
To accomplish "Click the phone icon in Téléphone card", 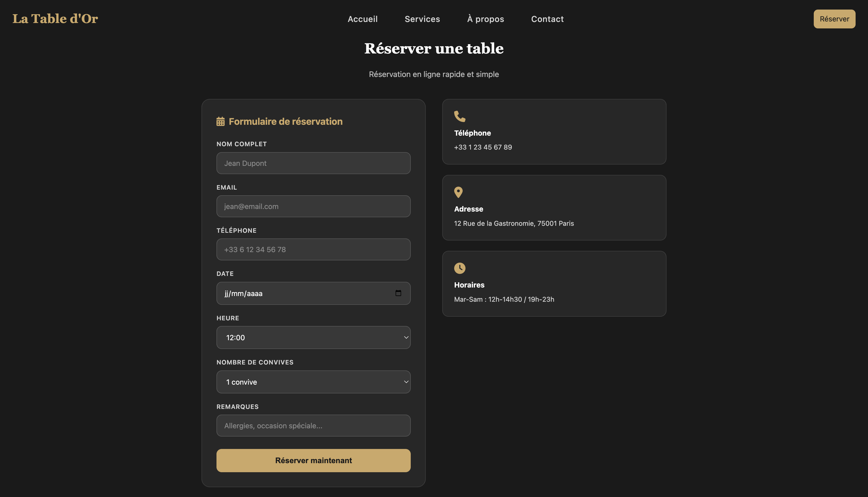I will tap(459, 117).
